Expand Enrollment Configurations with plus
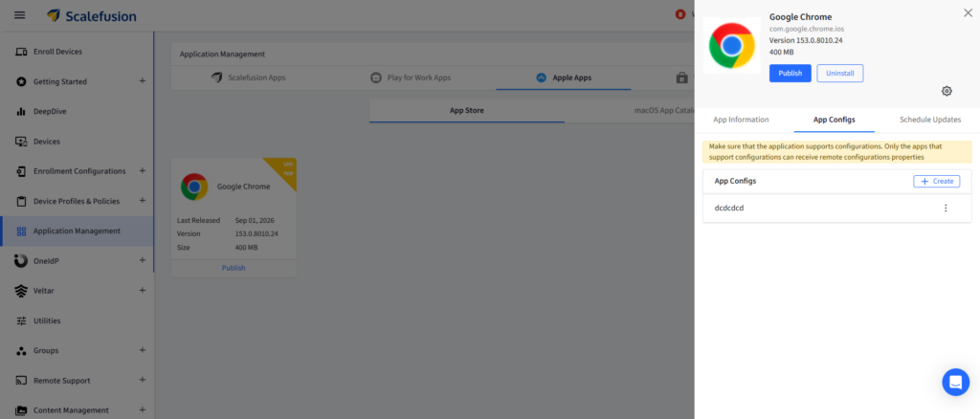Screen dimensions: 980x419 (x=142, y=170)
